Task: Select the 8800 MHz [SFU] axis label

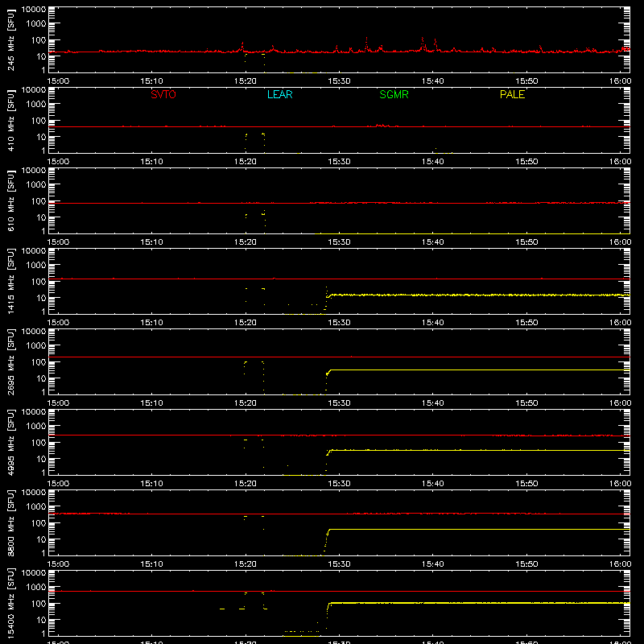Action: [x=10, y=523]
